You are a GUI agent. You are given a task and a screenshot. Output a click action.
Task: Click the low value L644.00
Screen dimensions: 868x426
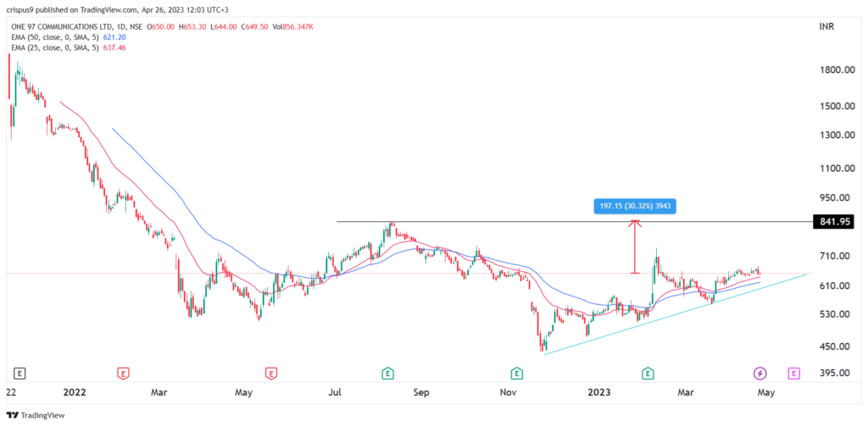[x=222, y=26]
